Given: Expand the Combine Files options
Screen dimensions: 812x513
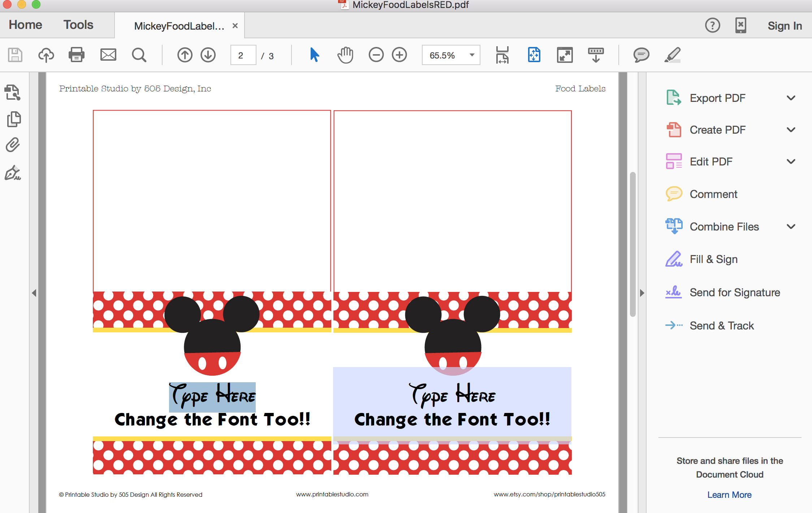Looking at the screenshot, I should 792,227.
